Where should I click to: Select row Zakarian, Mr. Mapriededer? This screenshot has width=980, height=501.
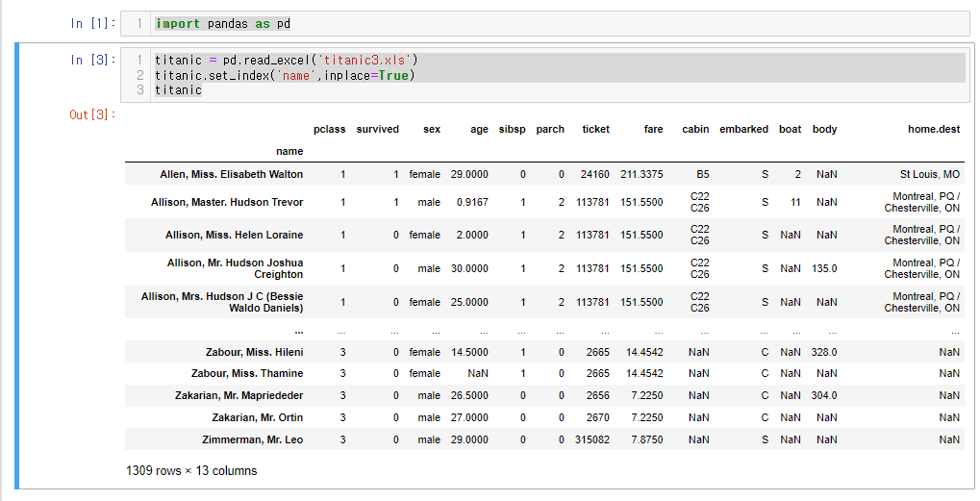tap(544, 395)
